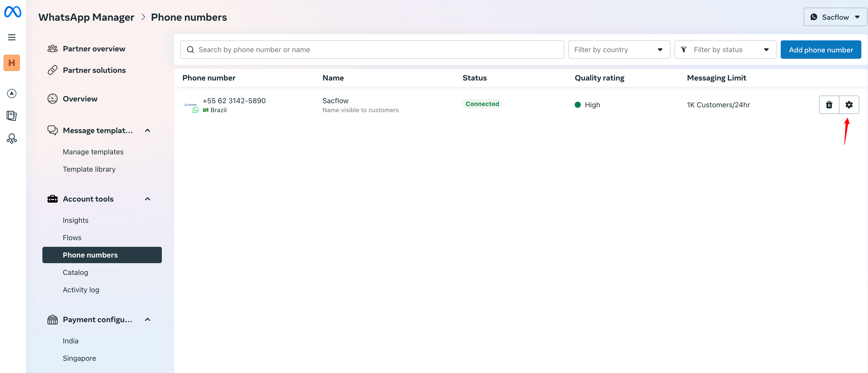Screen dimensions: 868x373
Task: Open the Insights menu item
Action: click(x=76, y=220)
